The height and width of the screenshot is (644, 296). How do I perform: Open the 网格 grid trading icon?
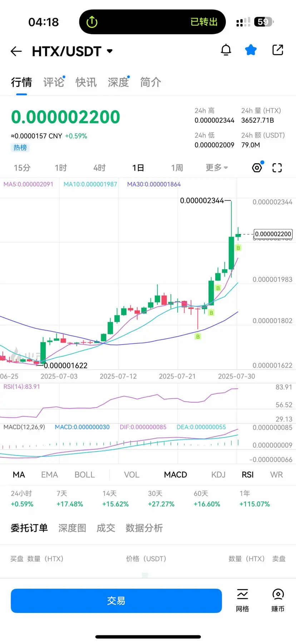click(242, 601)
